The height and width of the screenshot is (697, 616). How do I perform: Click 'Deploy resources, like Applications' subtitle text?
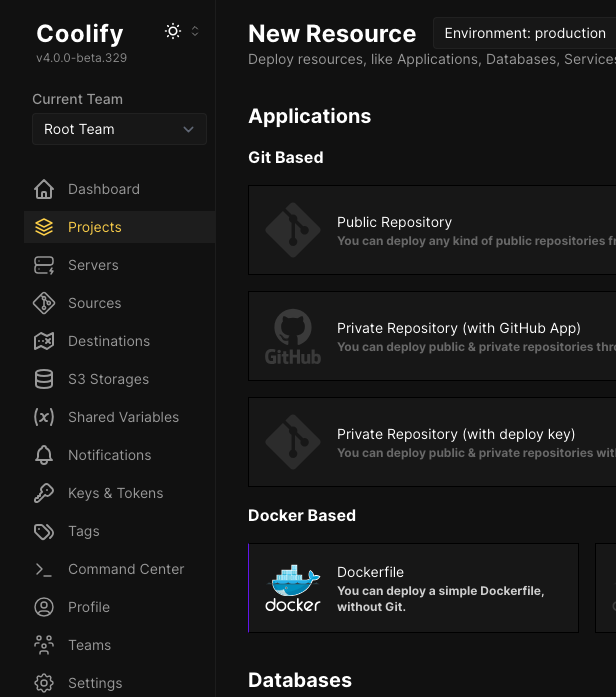pyautogui.click(x=432, y=60)
